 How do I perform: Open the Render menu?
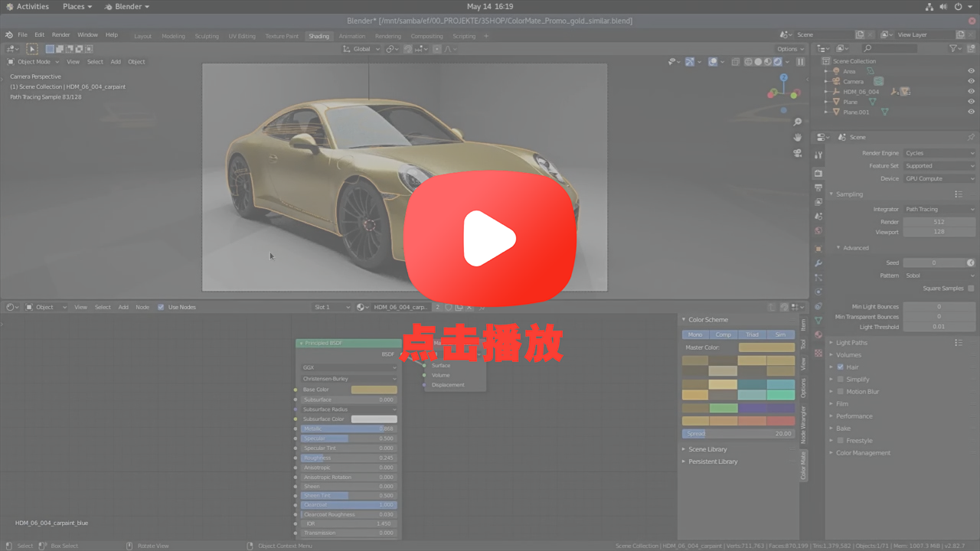coord(60,35)
